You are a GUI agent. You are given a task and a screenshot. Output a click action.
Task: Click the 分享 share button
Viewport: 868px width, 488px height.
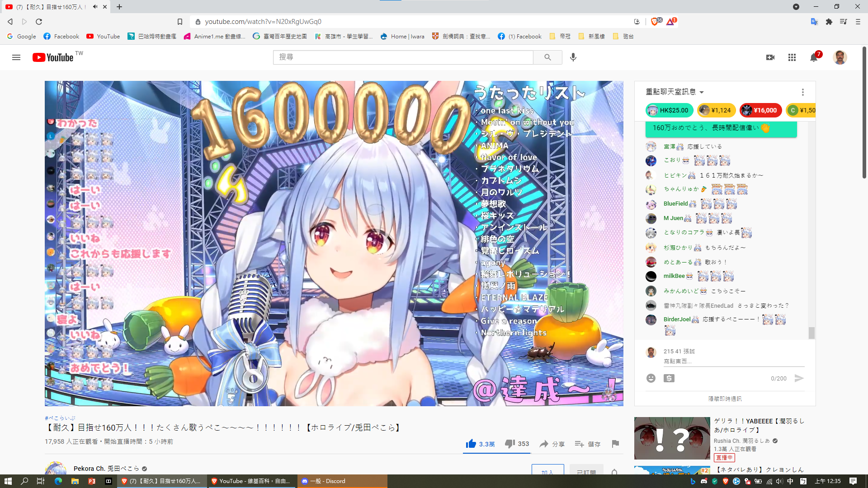(552, 444)
